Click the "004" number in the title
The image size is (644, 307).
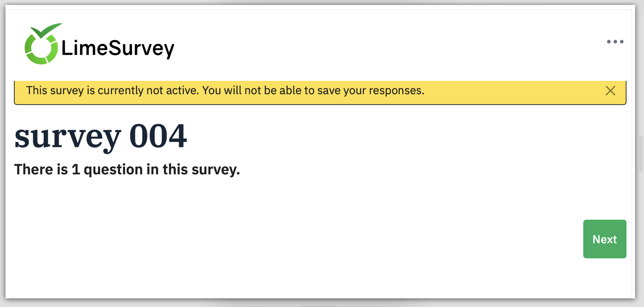[x=158, y=137]
